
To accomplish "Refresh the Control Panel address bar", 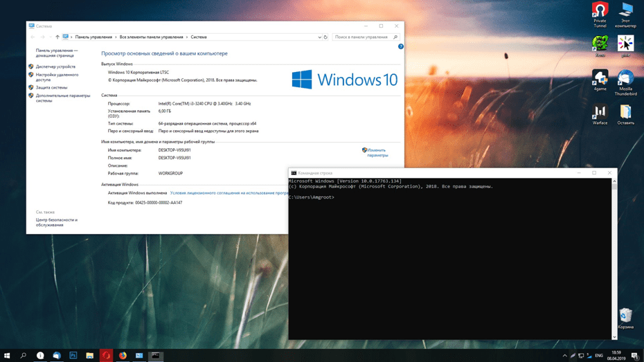I will [325, 37].
